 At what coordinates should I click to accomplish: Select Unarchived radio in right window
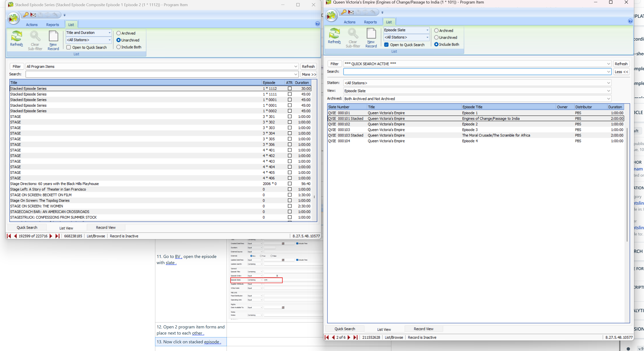click(x=436, y=38)
